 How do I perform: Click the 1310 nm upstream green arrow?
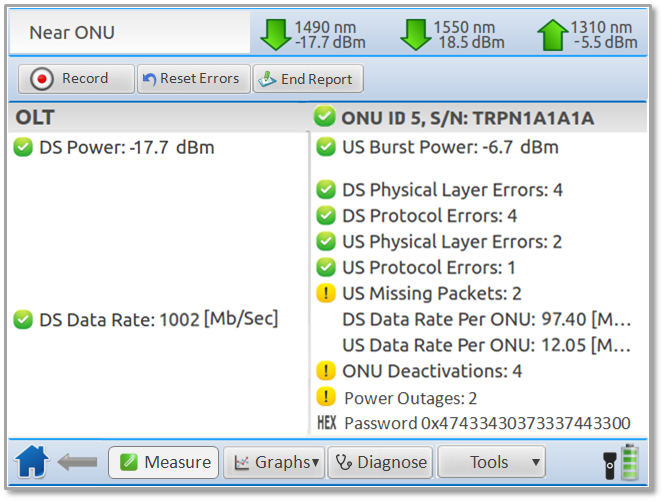(x=552, y=34)
